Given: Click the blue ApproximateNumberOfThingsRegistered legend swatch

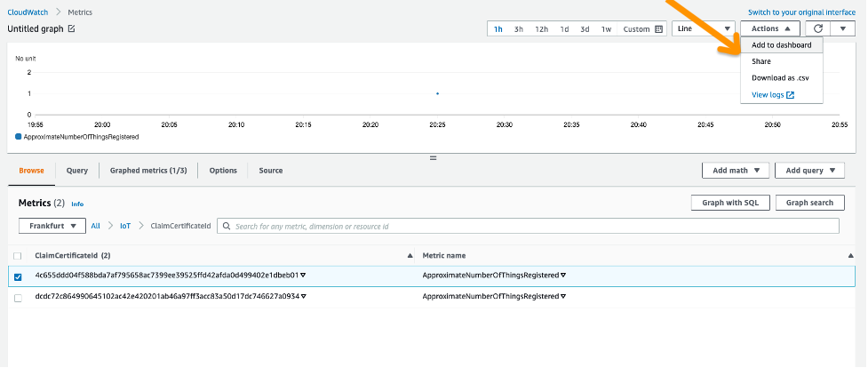Looking at the screenshot, I should click(19, 136).
